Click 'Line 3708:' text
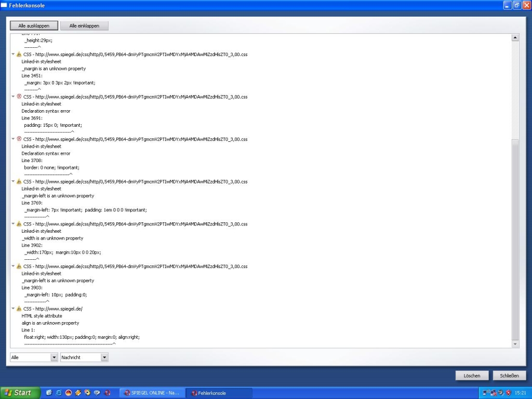This screenshot has height=399, width=532. [32, 161]
